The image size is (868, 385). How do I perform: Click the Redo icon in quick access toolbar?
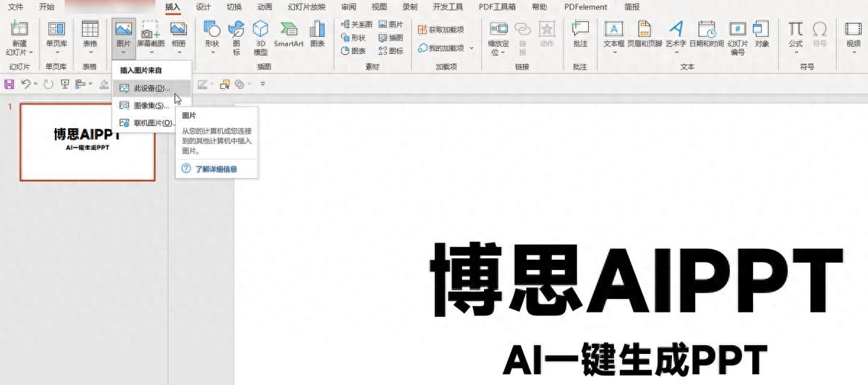[48, 84]
